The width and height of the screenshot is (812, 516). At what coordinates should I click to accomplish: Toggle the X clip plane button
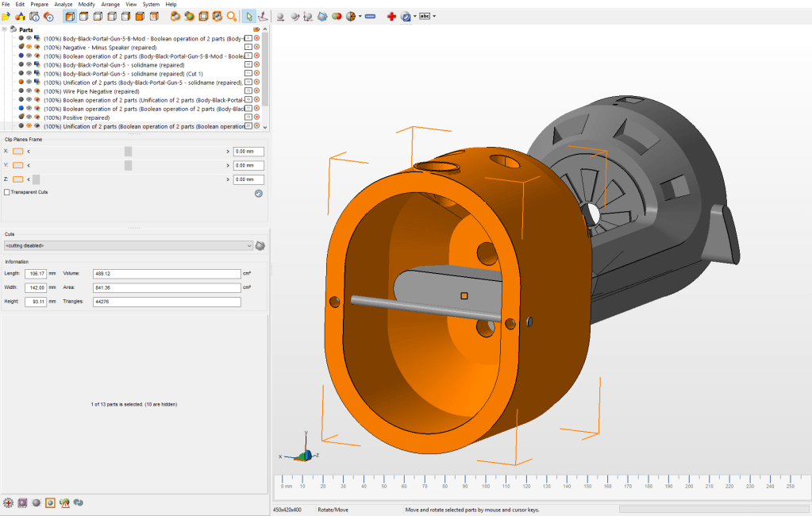[18, 151]
